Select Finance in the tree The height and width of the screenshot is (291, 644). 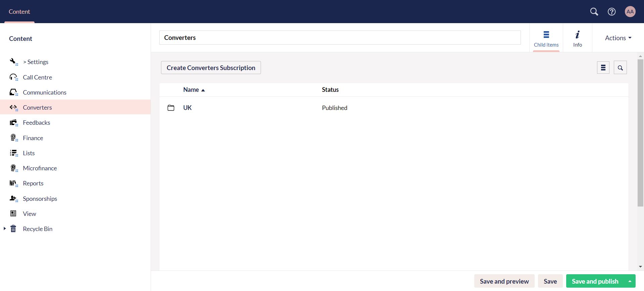(x=33, y=138)
